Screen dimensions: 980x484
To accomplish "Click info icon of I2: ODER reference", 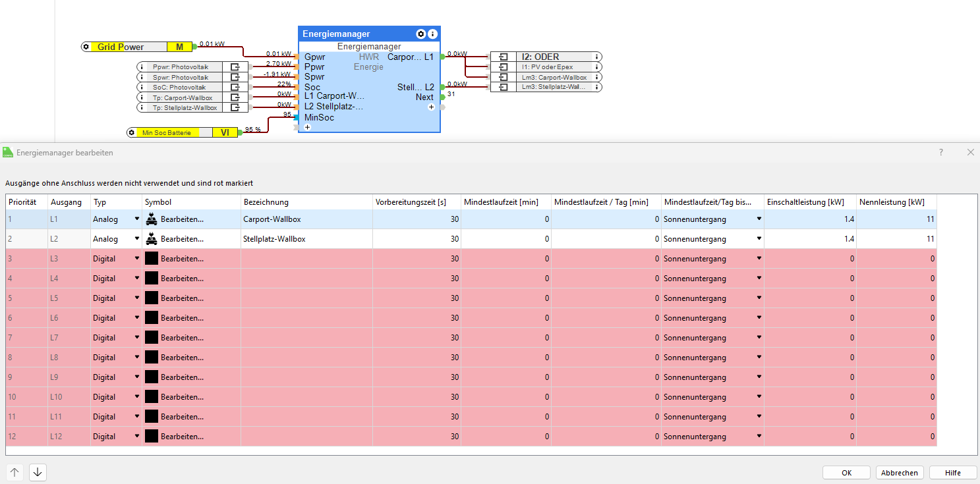I will pyautogui.click(x=597, y=57).
